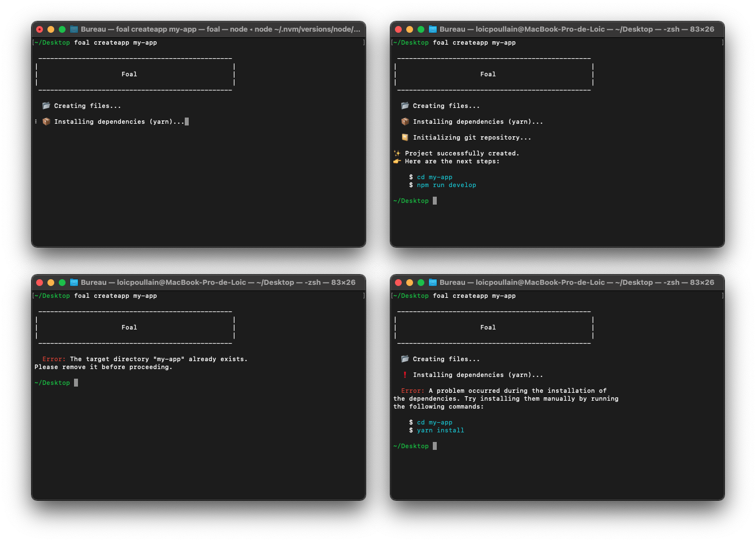
Task: Click the title bar folder icon of the 'Project successfully created' window
Action: [433, 29]
